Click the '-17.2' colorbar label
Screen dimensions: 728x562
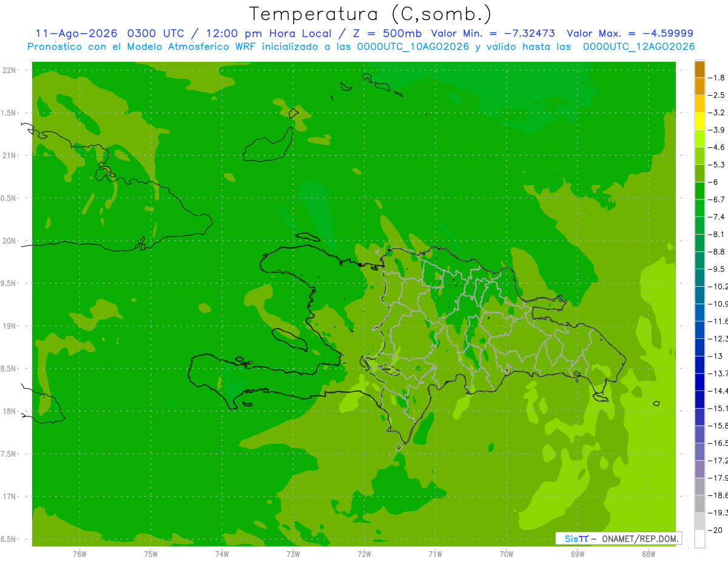click(x=718, y=460)
